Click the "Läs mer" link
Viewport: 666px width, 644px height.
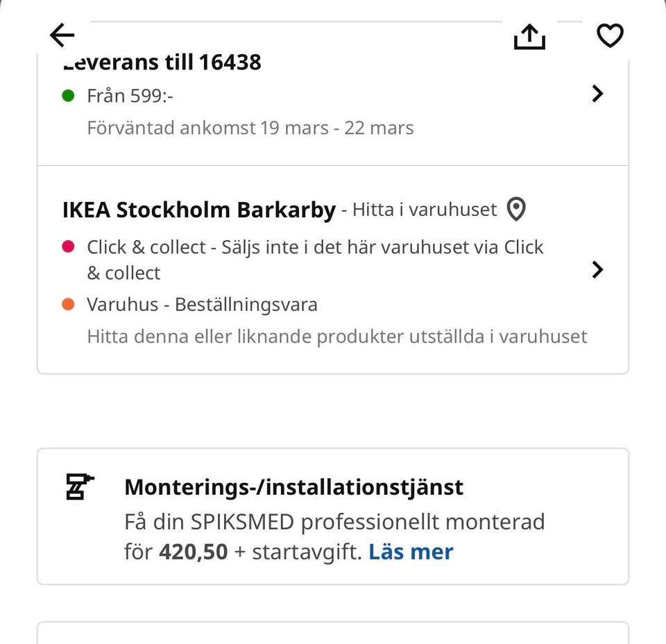pyautogui.click(x=411, y=552)
